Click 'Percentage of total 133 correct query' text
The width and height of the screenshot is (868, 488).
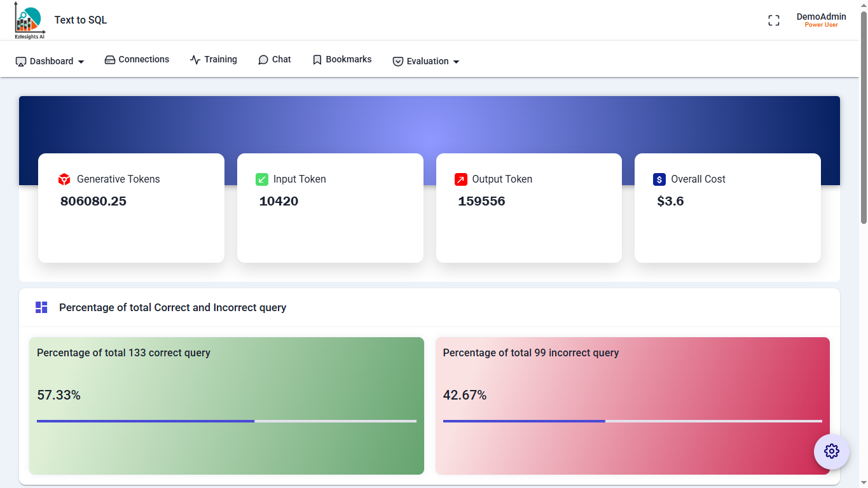pyautogui.click(x=123, y=353)
